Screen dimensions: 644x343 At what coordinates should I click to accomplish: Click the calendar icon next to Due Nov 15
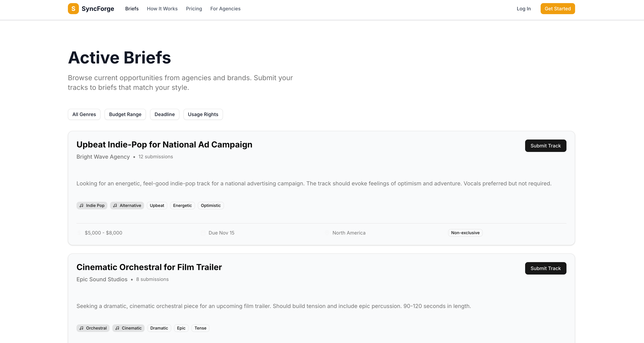(203, 233)
